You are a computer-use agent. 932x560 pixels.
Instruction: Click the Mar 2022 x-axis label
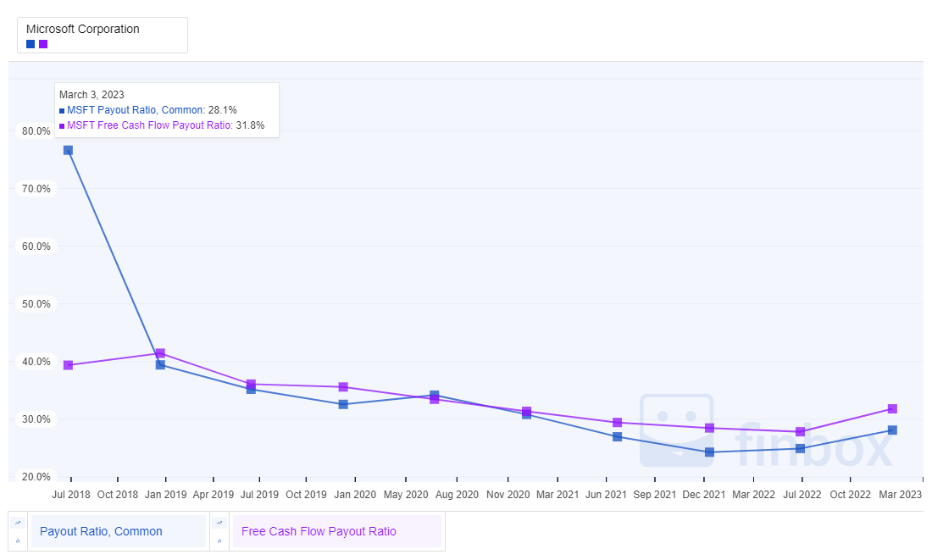[x=754, y=495]
